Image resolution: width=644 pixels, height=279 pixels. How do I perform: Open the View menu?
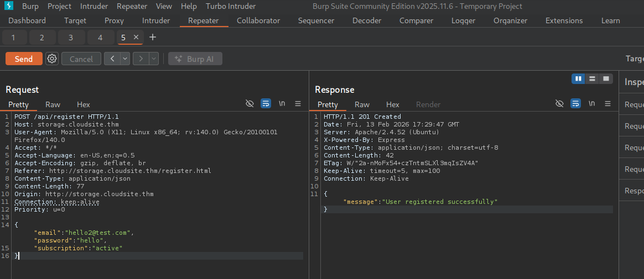pos(164,6)
